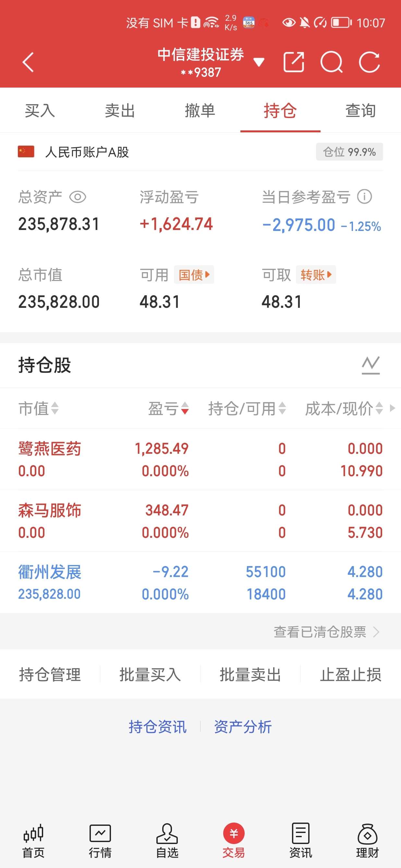Open 持仓管理 option

tap(50, 675)
